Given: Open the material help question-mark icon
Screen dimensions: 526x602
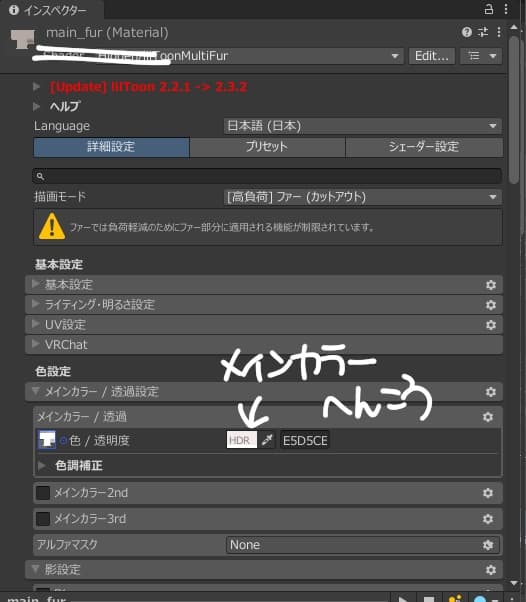Looking at the screenshot, I should (467, 32).
